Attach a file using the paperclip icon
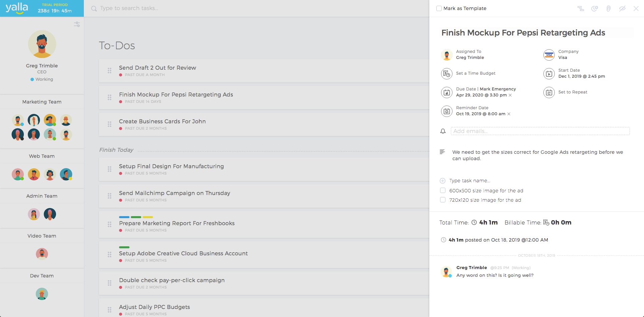This screenshot has height=317, width=644. tap(608, 8)
